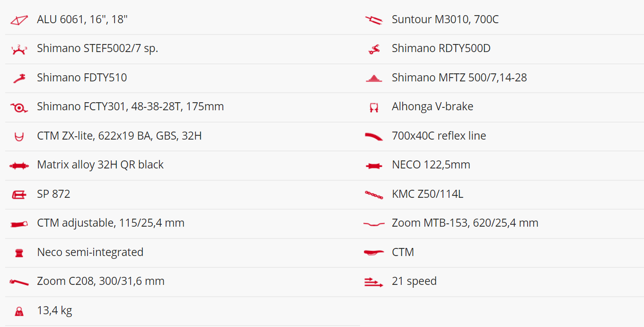The width and height of the screenshot is (644, 327).
Task: Click the brake icon next to Alhonga V-brake
Action: [x=374, y=107]
